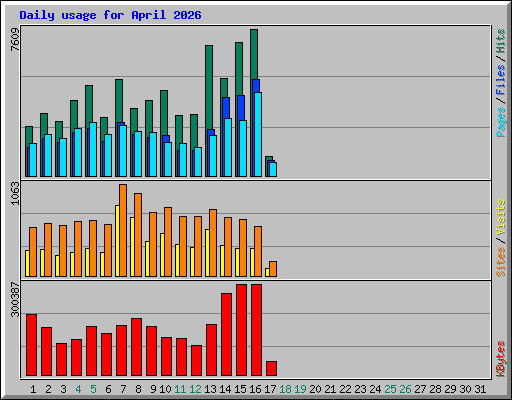Click the yellow Visits bar for day 10
The image size is (512, 400).
coord(162,255)
